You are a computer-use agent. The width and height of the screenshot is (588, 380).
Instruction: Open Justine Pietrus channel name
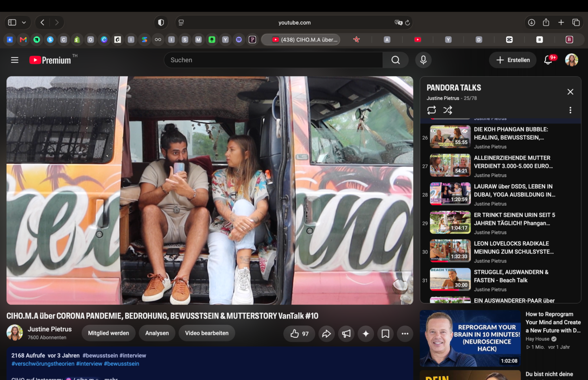(50, 329)
